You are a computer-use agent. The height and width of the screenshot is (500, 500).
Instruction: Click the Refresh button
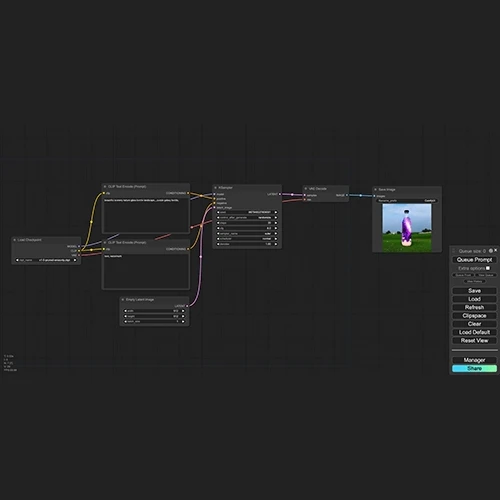pyautogui.click(x=474, y=307)
